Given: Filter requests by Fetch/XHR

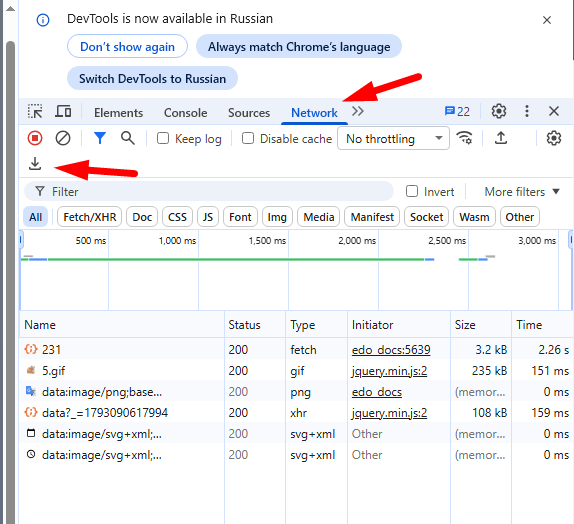Looking at the screenshot, I should coord(90,217).
